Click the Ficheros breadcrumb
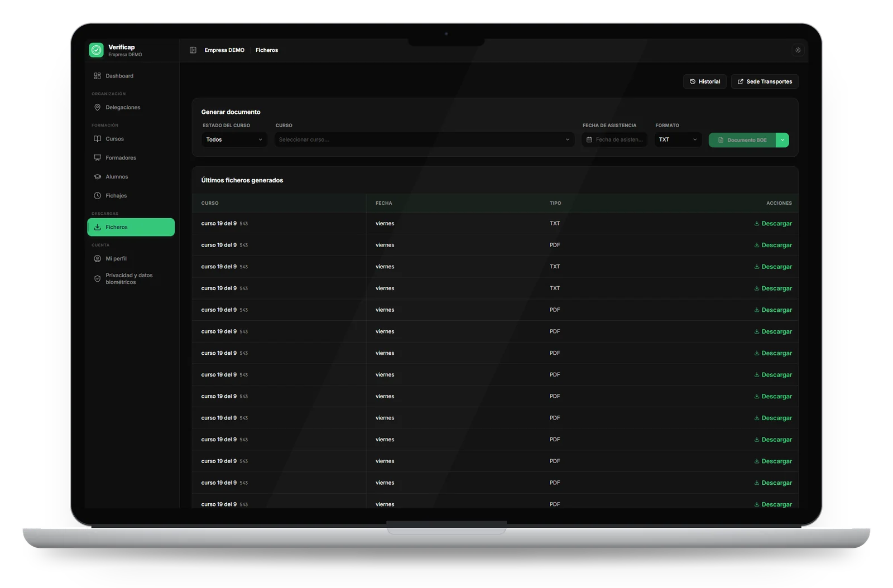Image resolution: width=893 pixels, height=588 pixels. click(267, 50)
